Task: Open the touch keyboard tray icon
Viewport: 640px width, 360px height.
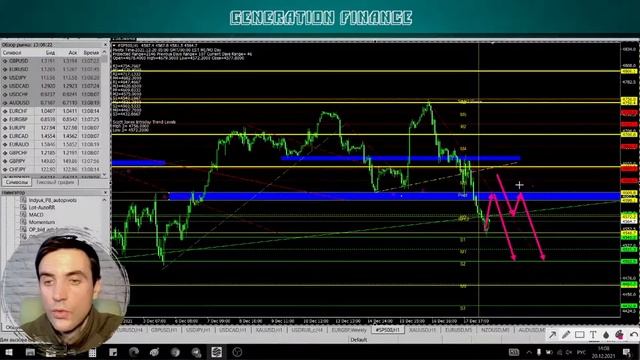Action: click(x=514, y=352)
